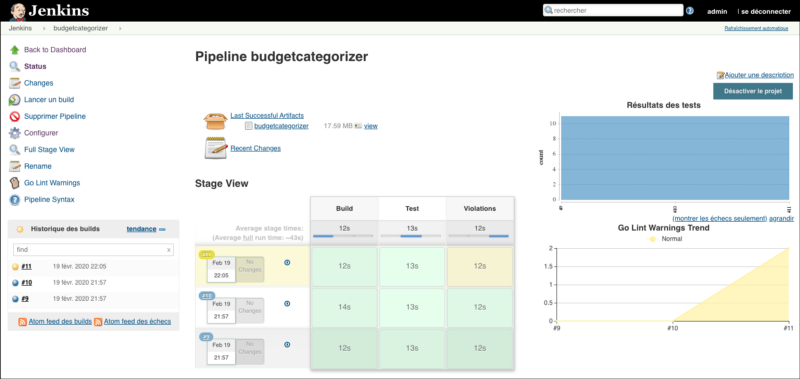The image size is (800, 379).
Task: Click the Changes notepad icon in sidebar
Action: pyautogui.click(x=15, y=83)
